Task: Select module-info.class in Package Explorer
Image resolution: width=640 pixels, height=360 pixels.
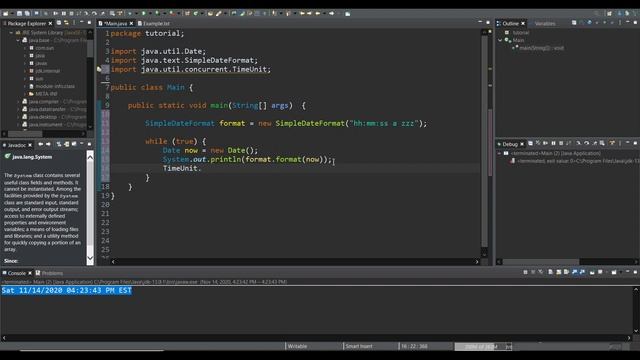Action: pos(55,86)
